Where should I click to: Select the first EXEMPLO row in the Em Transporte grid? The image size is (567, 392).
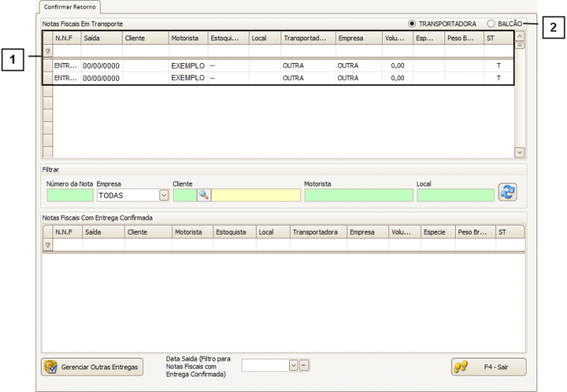click(188, 65)
